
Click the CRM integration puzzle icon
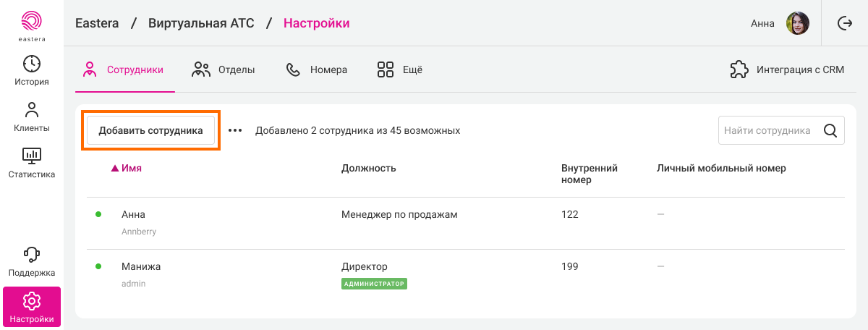click(739, 69)
